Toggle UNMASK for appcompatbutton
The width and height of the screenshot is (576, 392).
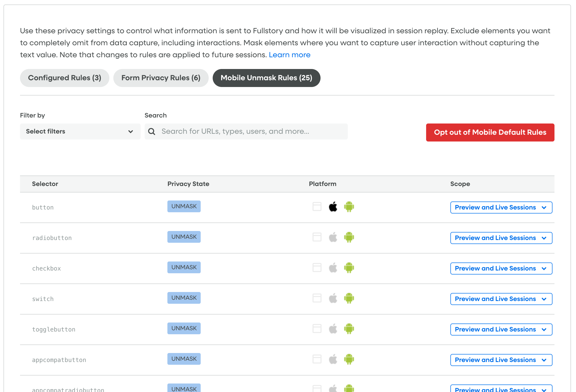pos(184,359)
